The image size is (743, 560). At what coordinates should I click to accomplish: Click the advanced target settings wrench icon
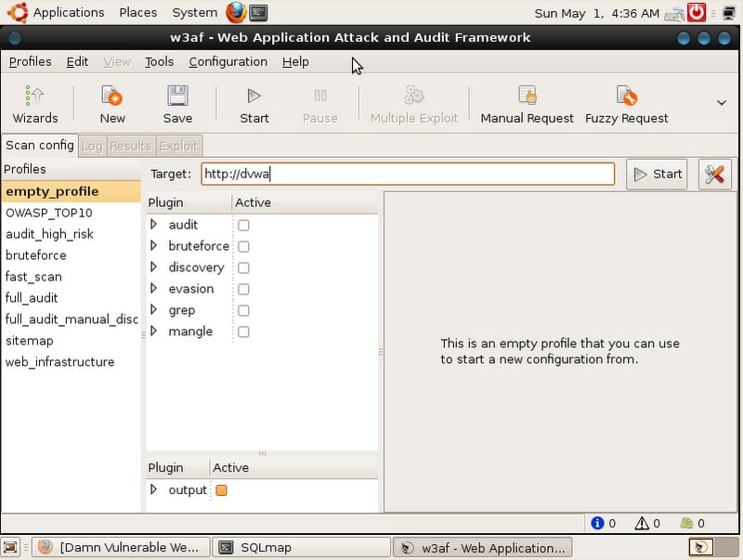coord(714,174)
